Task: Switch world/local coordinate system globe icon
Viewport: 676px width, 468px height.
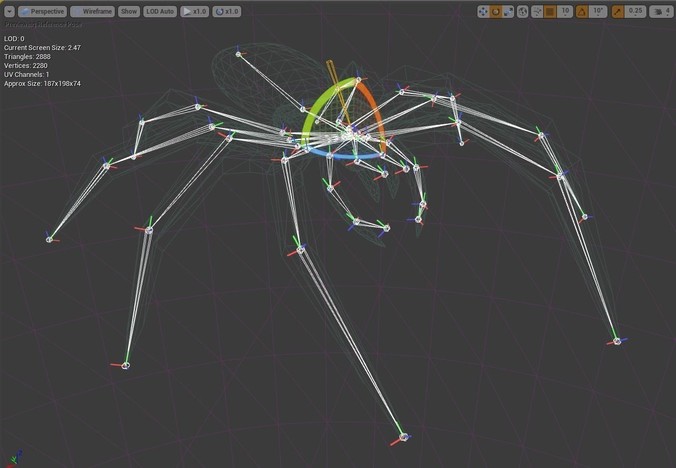Action: (x=523, y=12)
